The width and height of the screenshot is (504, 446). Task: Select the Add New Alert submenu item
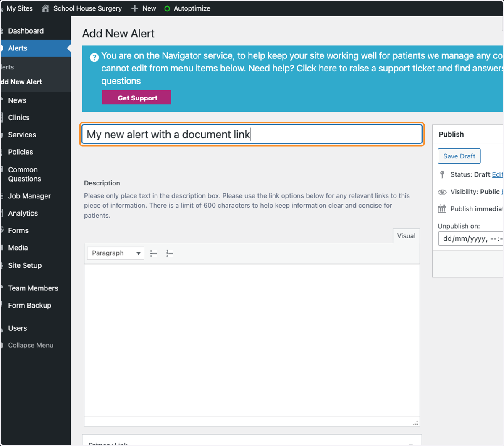pyautogui.click(x=22, y=82)
